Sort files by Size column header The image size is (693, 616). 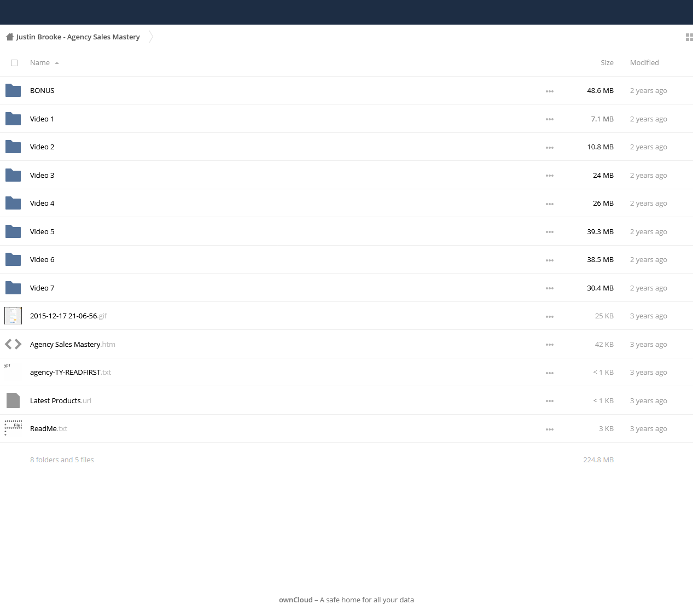pyautogui.click(x=607, y=62)
